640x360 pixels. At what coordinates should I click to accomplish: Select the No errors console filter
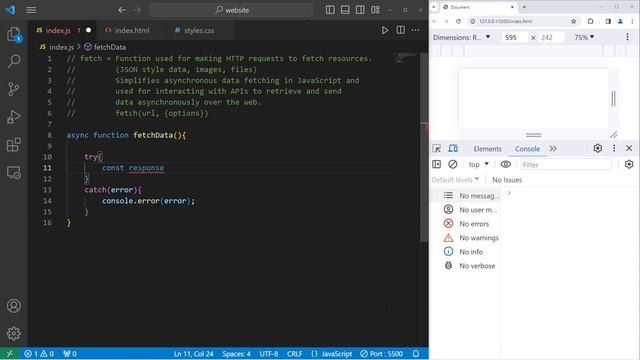point(466,224)
